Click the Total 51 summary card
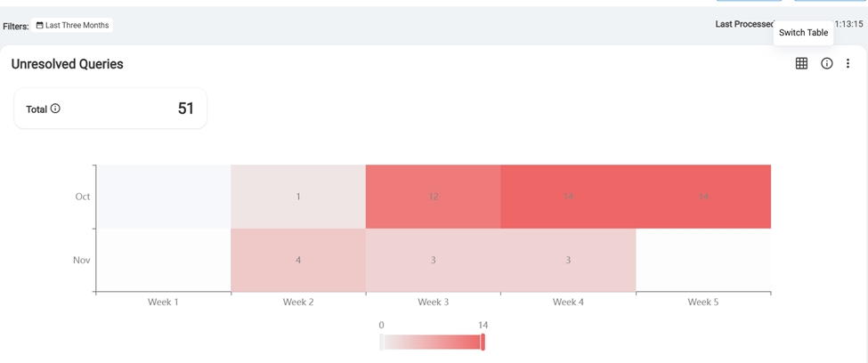 pyautogui.click(x=110, y=109)
